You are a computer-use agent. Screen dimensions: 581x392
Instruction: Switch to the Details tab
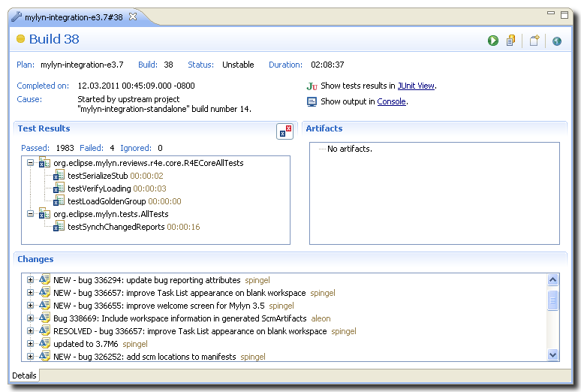[x=24, y=375]
